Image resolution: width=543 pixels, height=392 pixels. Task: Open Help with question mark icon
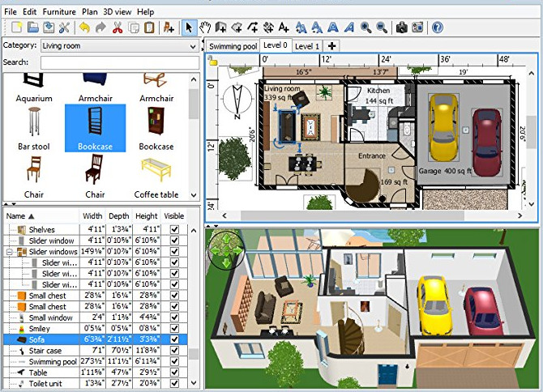438,28
